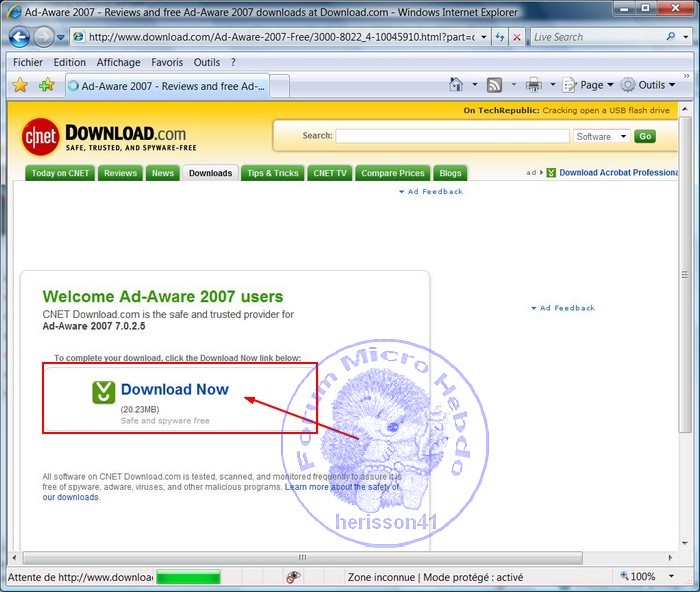The width and height of the screenshot is (700, 592).
Task: Open the Fichier menu
Action: pos(28,62)
